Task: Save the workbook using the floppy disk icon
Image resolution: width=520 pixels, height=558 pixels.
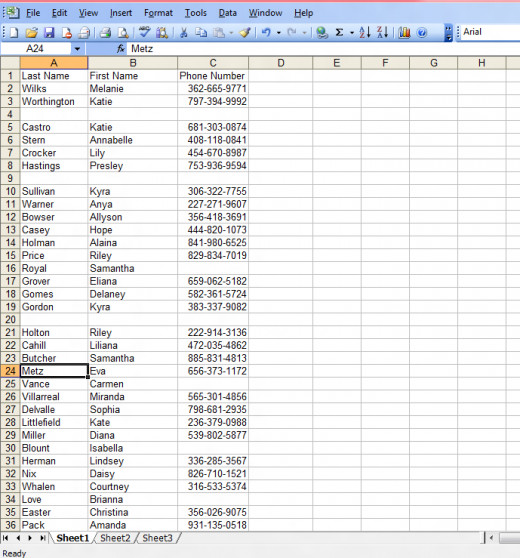Action: (49, 33)
